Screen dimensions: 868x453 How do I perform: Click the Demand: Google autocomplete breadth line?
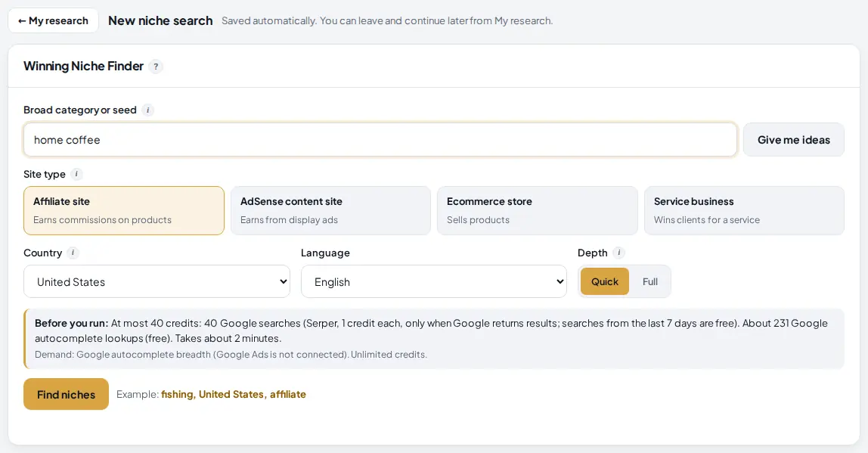[x=231, y=355]
